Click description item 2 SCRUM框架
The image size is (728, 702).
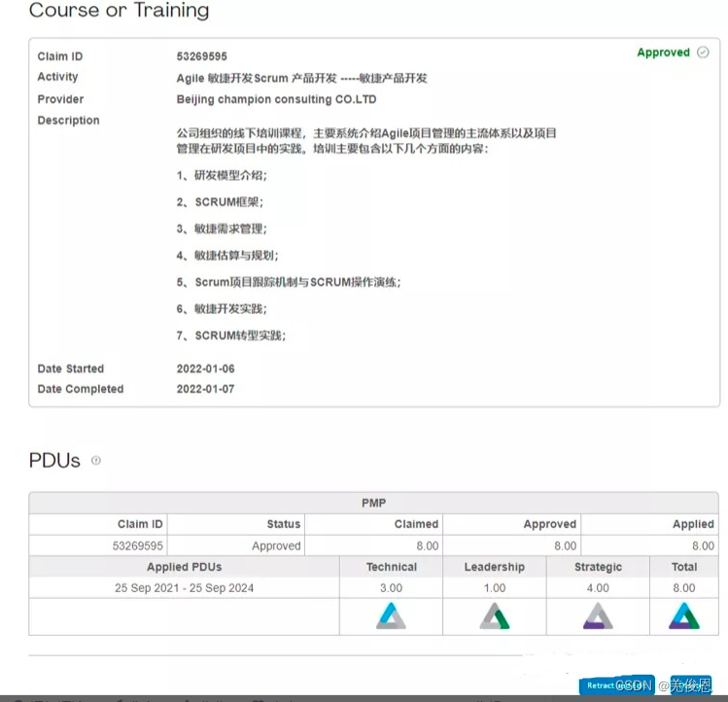pos(220,202)
